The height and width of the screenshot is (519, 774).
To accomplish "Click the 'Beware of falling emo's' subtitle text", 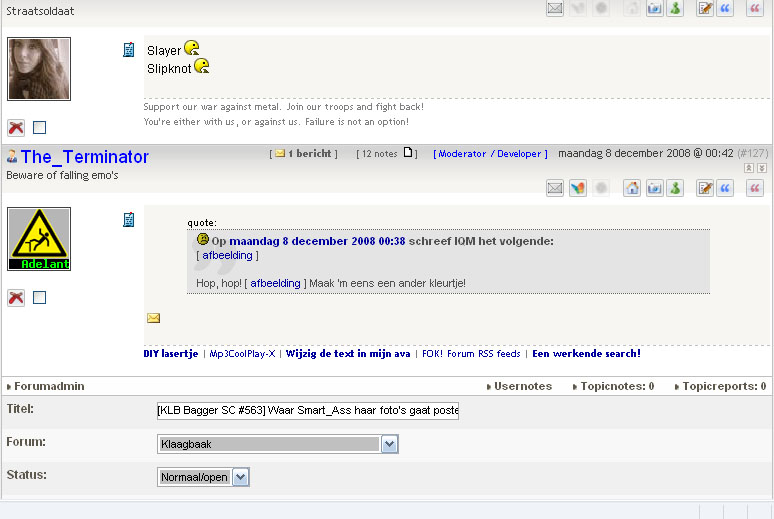I will click(62, 175).
